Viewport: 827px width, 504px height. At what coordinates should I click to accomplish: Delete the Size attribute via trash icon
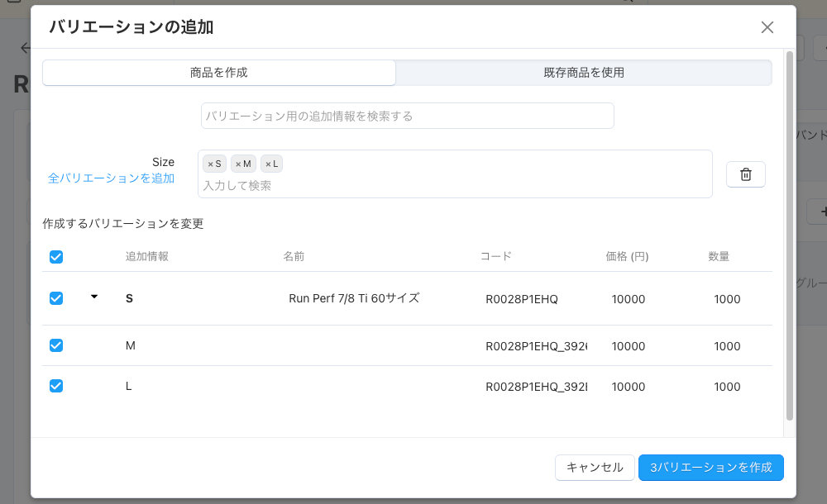coord(745,174)
